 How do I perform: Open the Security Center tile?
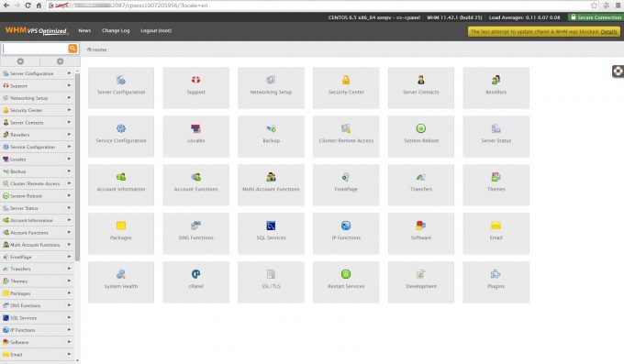coord(346,88)
